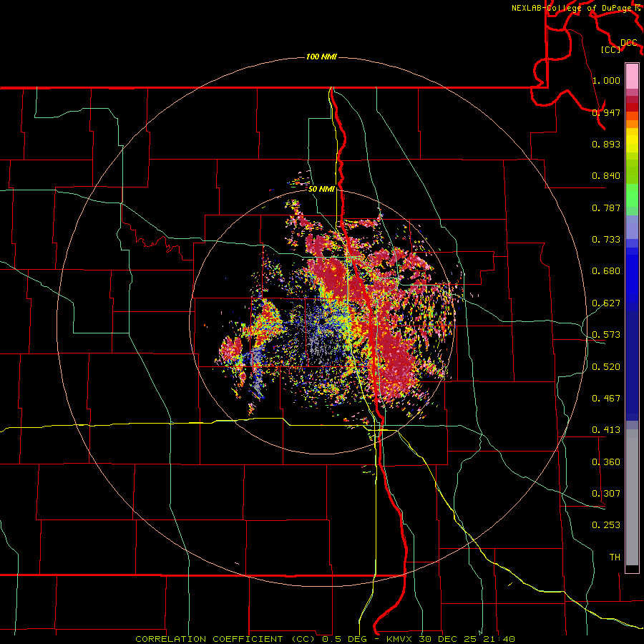Click the 0.307 scale value

pos(606,494)
